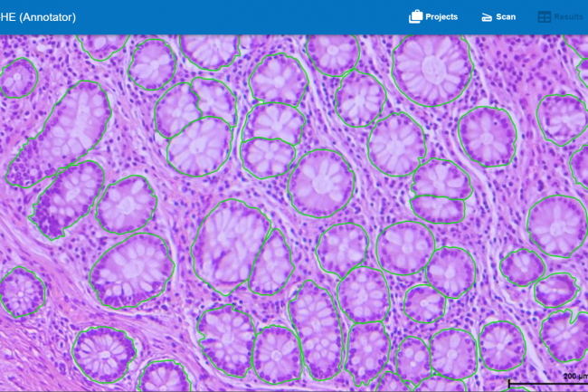Click the 200 µm scale label

click(x=574, y=375)
